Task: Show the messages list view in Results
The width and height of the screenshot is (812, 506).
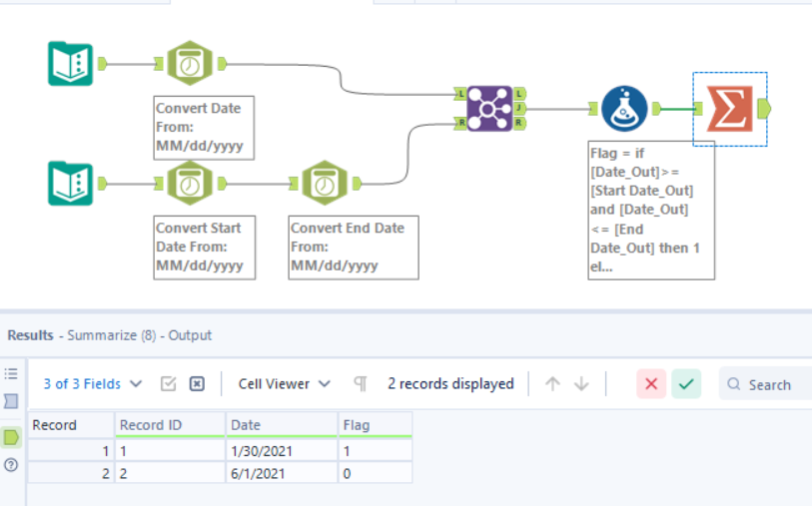Action: [11, 373]
